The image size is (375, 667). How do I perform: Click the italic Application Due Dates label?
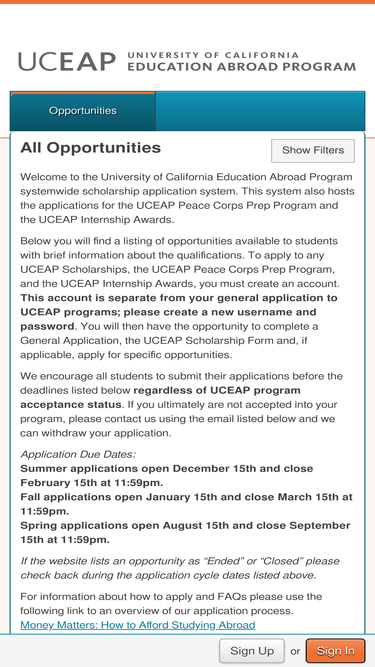click(x=78, y=454)
